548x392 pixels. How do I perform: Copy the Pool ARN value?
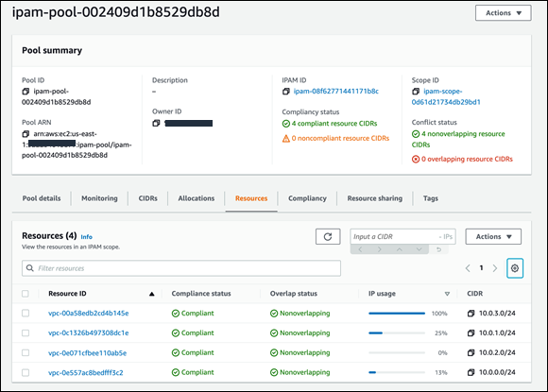pyautogui.click(x=26, y=134)
